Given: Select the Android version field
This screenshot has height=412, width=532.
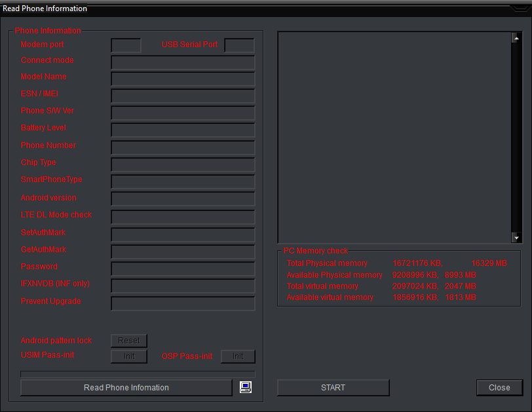Looking at the screenshot, I should [183, 199].
